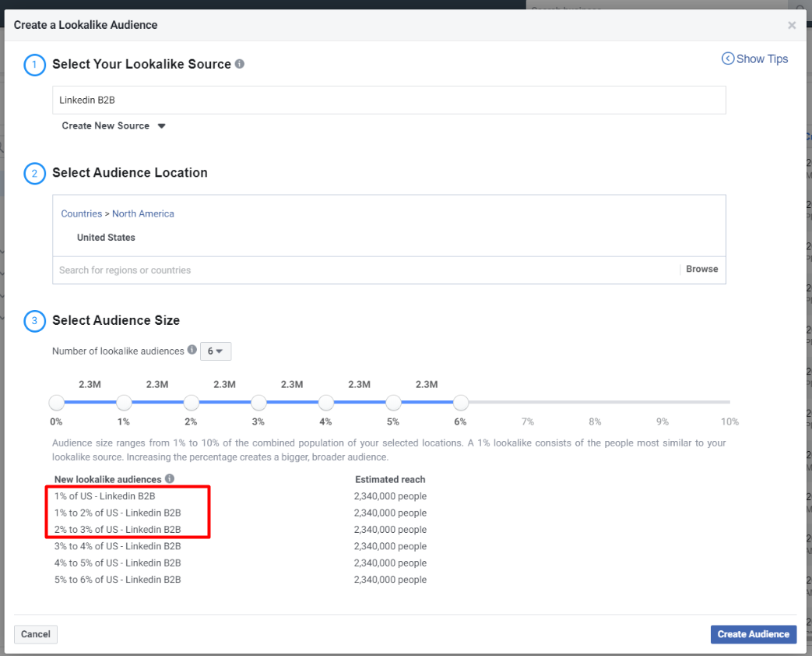The image size is (812, 656).
Task: Click the 9% label on the slider
Action: point(663,421)
